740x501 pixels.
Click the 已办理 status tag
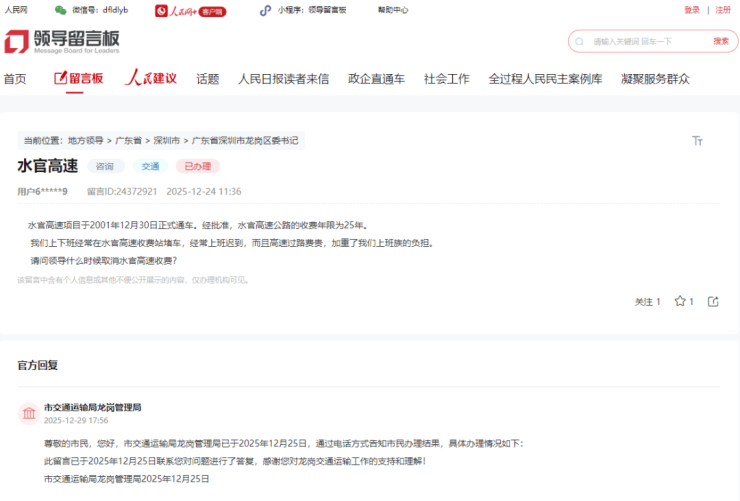click(x=198, y=166)
